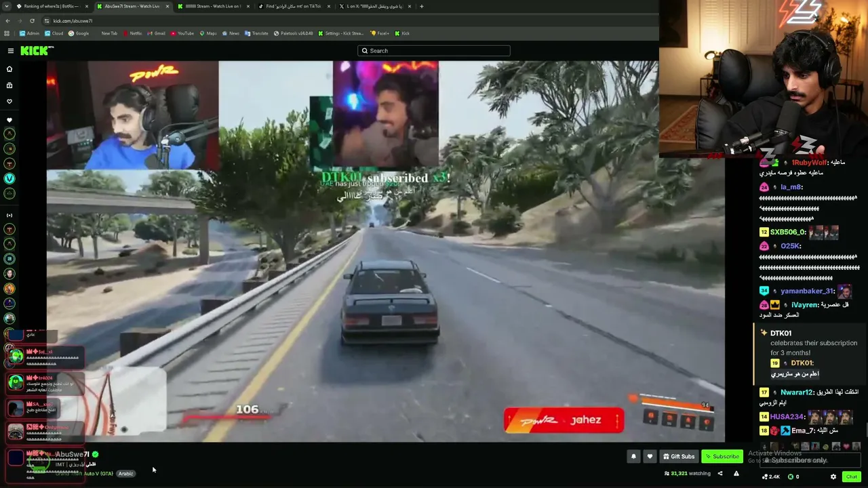The width and height of the screenshot is (868, 488).
Task: Open the Paletools v24.0.48 bookmark
Action: [x=294, y=33]
